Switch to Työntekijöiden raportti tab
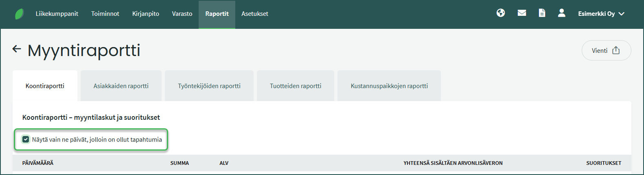Screen dimensions: 644x175 209,86
